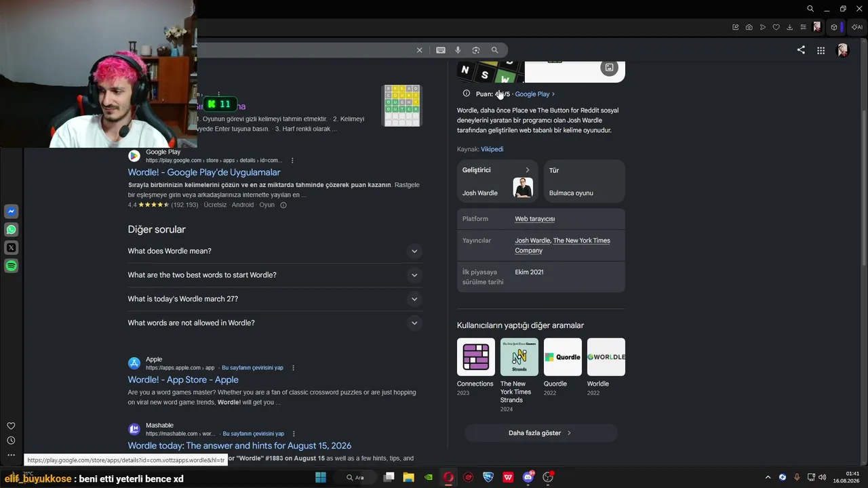The height and width of the screenshot is (488, 868).
Task: Open the sidebar bookmarks heart icon
Action: [11, 426]
